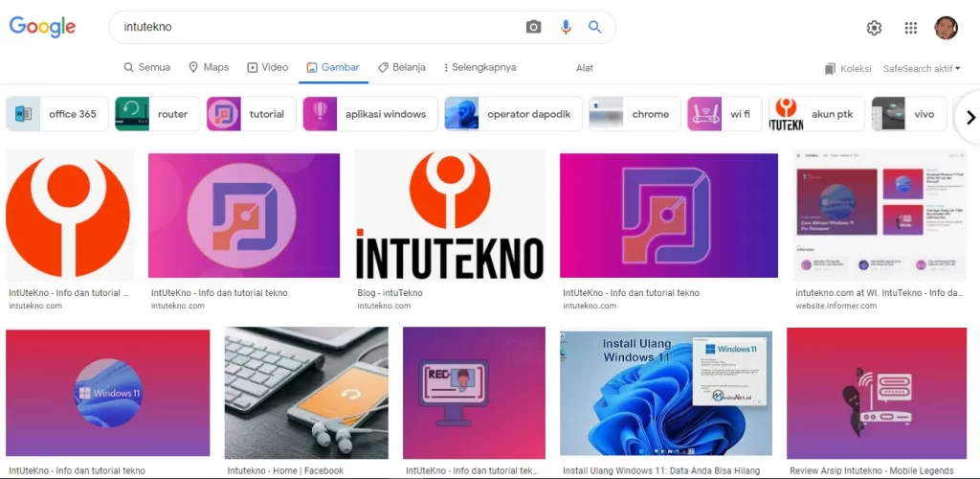
Task: Open Google settings gear
Action: (874, 28)
